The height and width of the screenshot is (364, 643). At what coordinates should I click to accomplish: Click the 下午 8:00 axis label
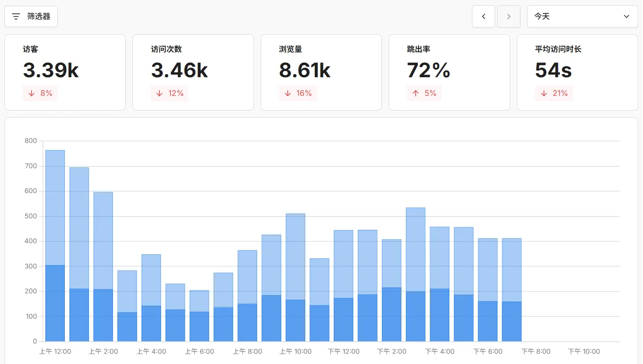click(536, 352)
